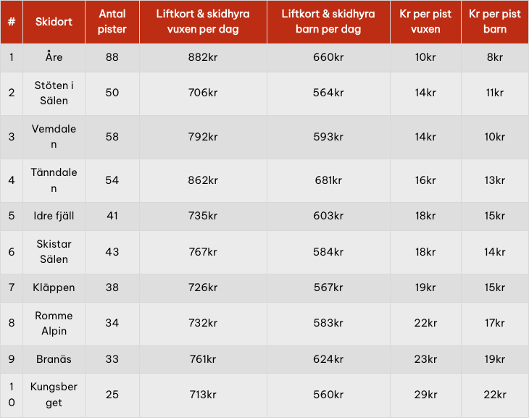Select the Vemdalen resort name cell
Viewport: 529px width, 420px height.
point(54,136)
